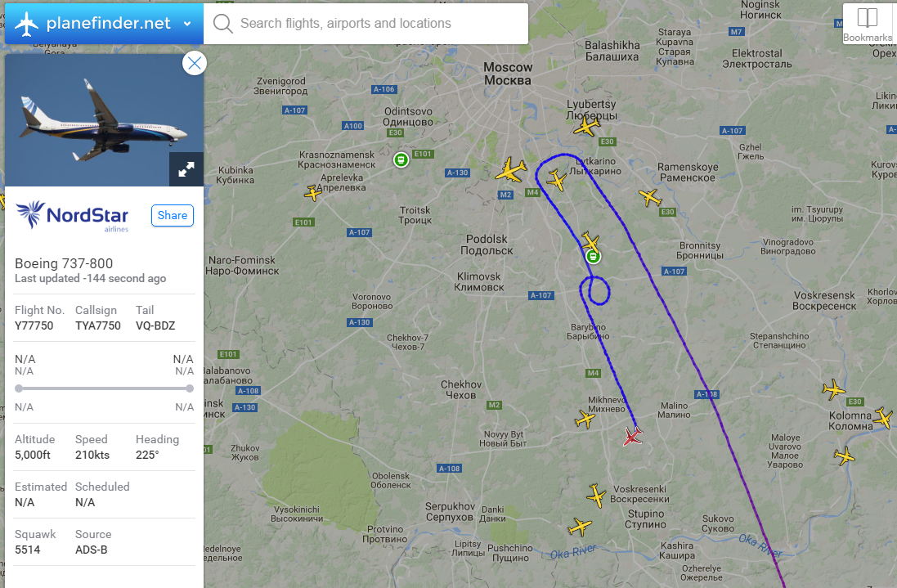Select the large yellow aircraft southeast of Moscow

click(510, 170)
